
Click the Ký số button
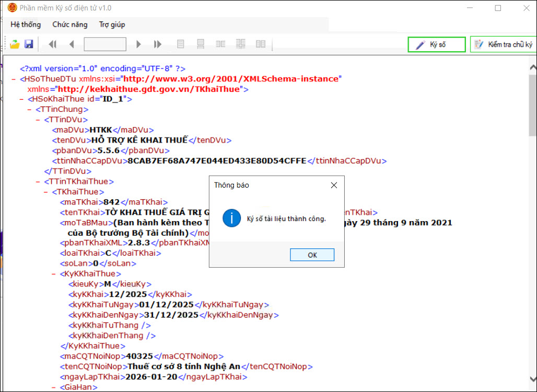pyautogui.click(x=437, y=44)
